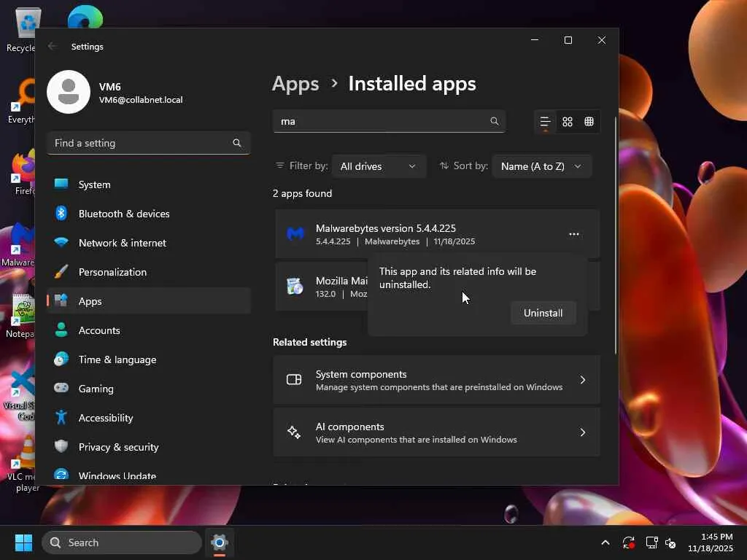Click the Mozilla Maintenance app icon
The image size is (747, 560).
[x=295, y=287]
